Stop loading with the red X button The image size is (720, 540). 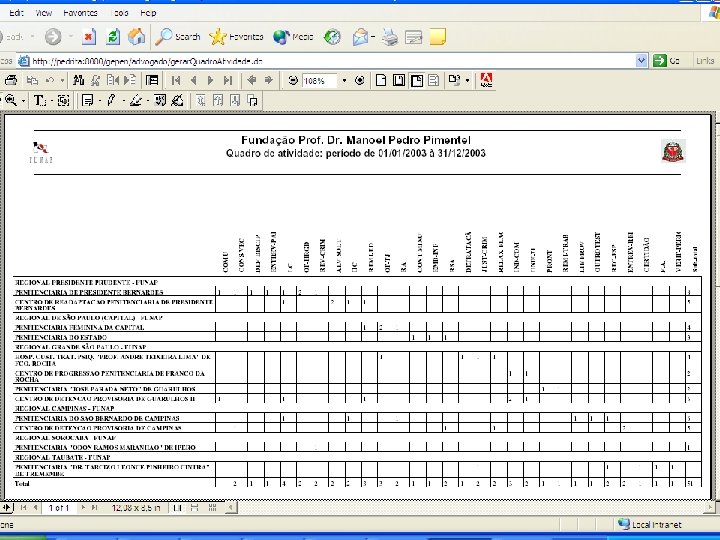[x=89, y=37]
